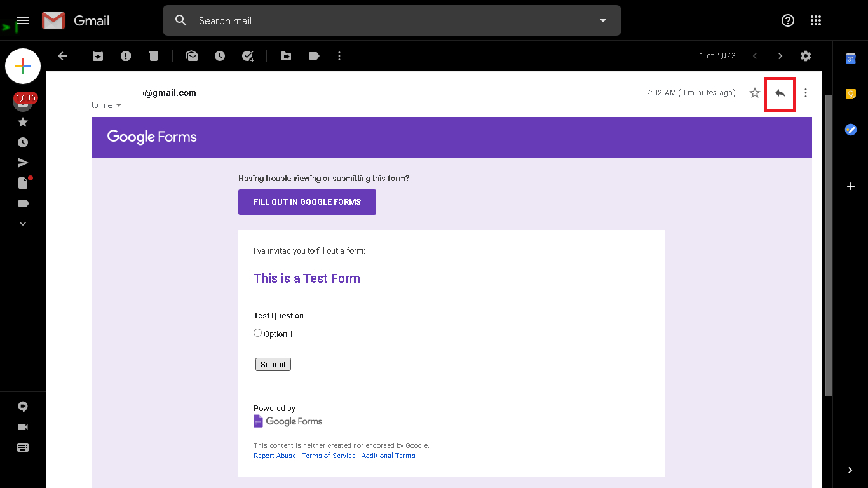Image resolution: width=868 pixels, height=488 pixels.
Task: Click the Google Forms footer logo
Action: pyautogui.click(x=288, y=421)
